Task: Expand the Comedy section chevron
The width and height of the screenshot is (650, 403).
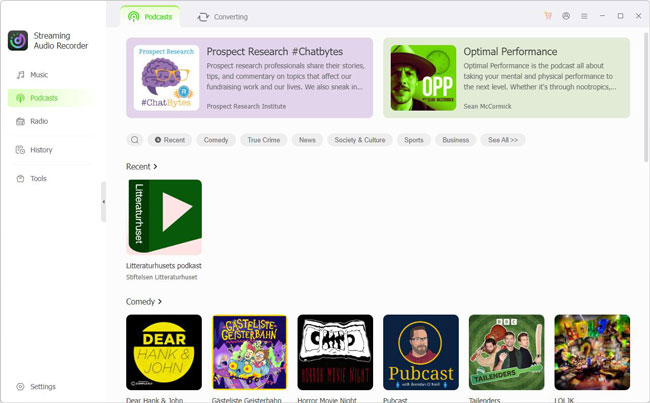Action: coord(160,301)
